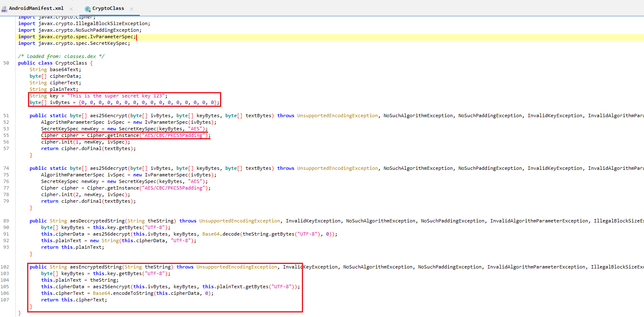Click 'cipher.init(2, newKey, ivSpec);' line
Screen dimensions: 644x317
pyautogui.click(x=86, y=194)
